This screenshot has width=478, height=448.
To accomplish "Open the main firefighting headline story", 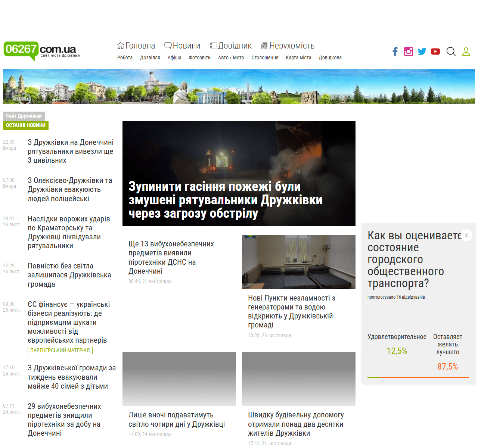I will [x=225, y=200].
